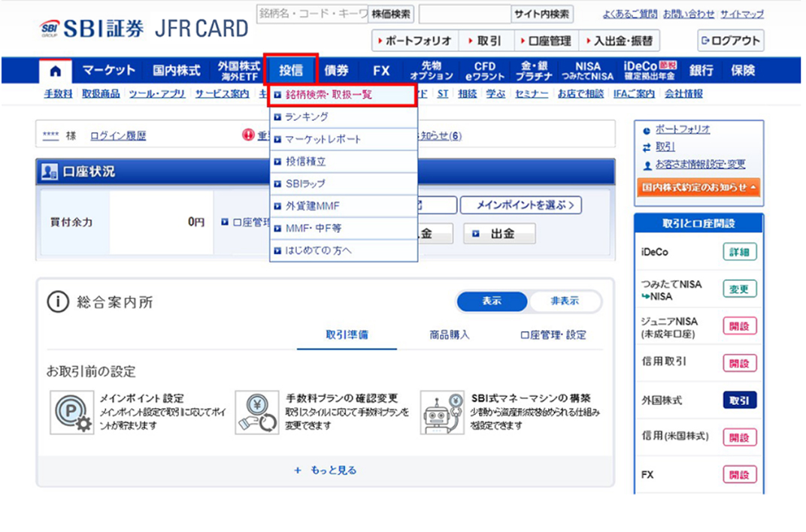The width and height of the screenshot is (806, 532).
Task: Expand もっと見る in 総合案内所
Action: (x=326, y=470)
